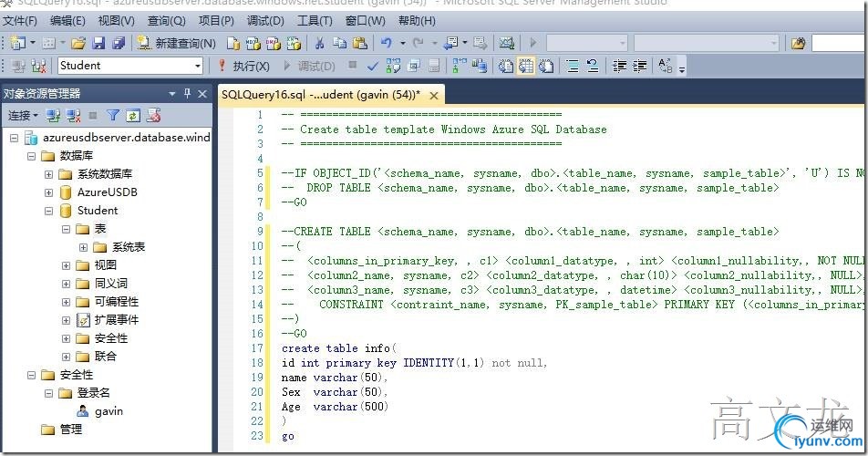Expand the AzureUSDB database node
This screenshot has width=868, height=456.
coord(48,192)
